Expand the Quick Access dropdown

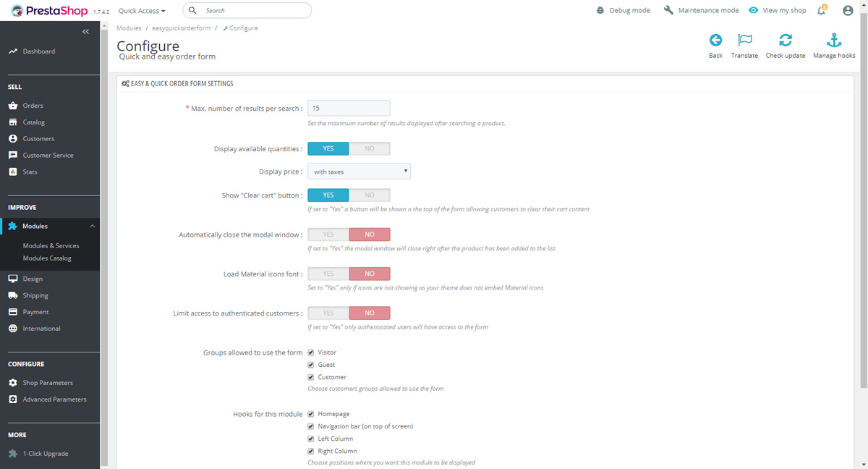coord(142,11)
